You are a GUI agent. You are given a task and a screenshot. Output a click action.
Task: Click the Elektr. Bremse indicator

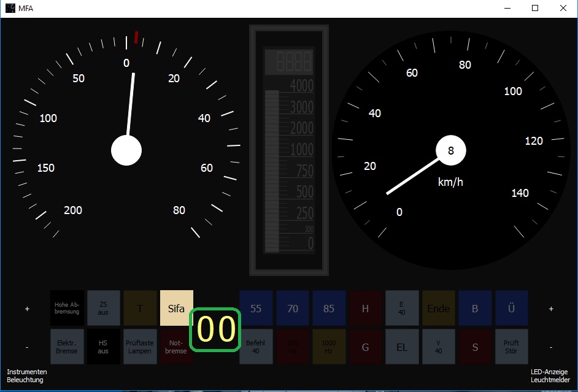coord(67,347)
